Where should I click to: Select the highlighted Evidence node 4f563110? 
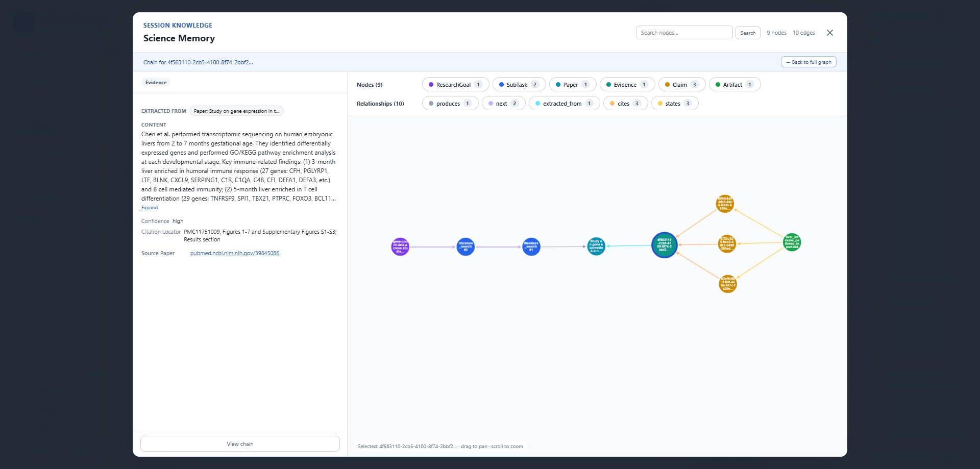point(665,245)
